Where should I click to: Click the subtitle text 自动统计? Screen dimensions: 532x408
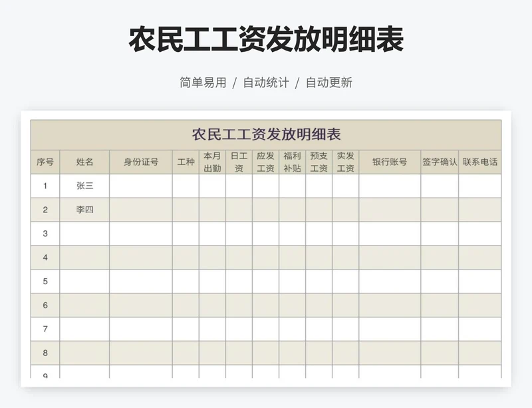click(x=266, y=83)
